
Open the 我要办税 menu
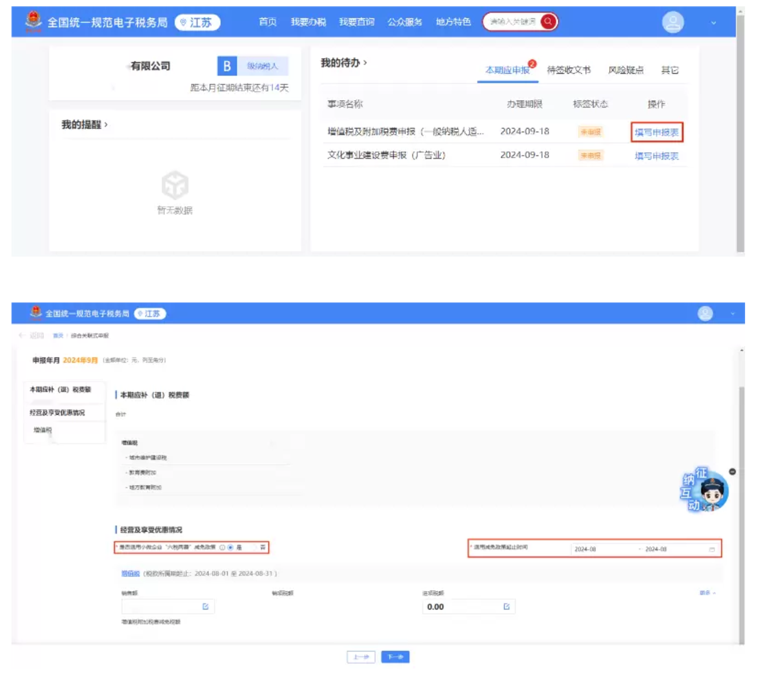pyautogui.click(x=308, y=22)
